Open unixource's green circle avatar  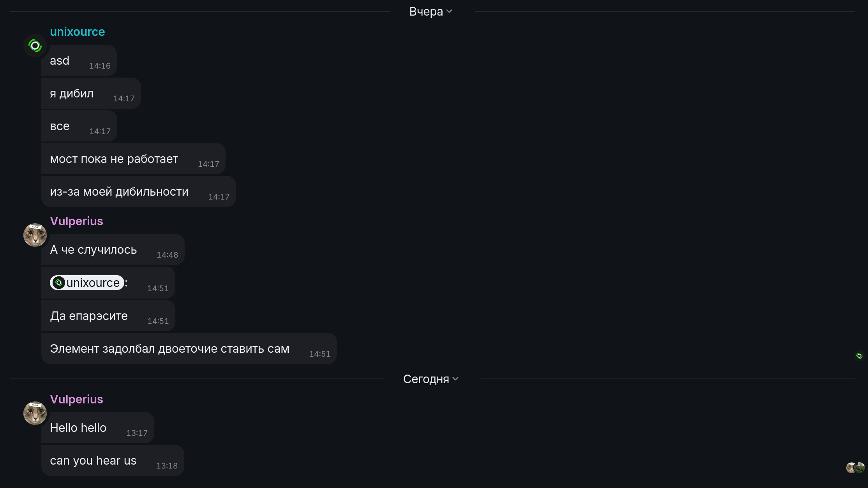point(35,46)
